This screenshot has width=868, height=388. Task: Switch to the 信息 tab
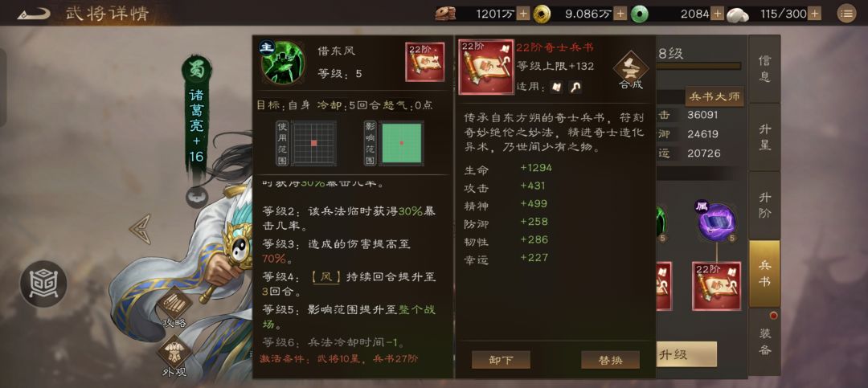click(x=764, y=68)
